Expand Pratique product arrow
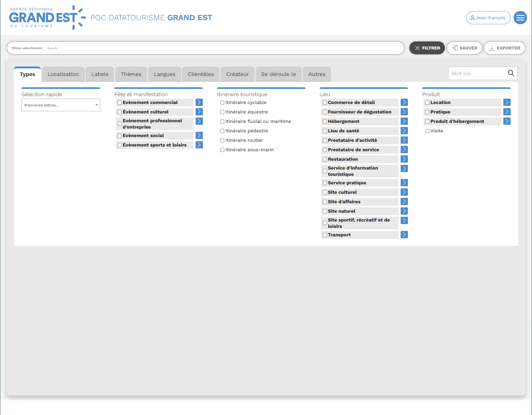The height and width of the screenshot is (415, 532). pyautogui.click(x=507, y=112)
